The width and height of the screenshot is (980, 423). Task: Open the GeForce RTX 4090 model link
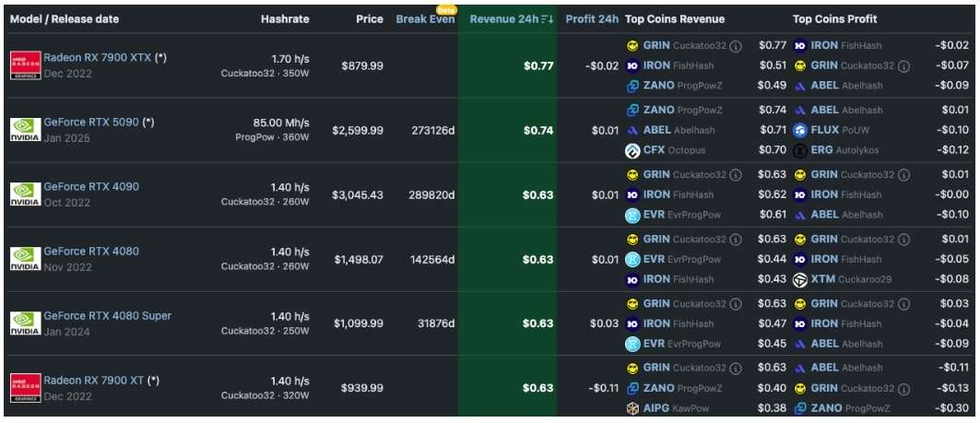91,186
